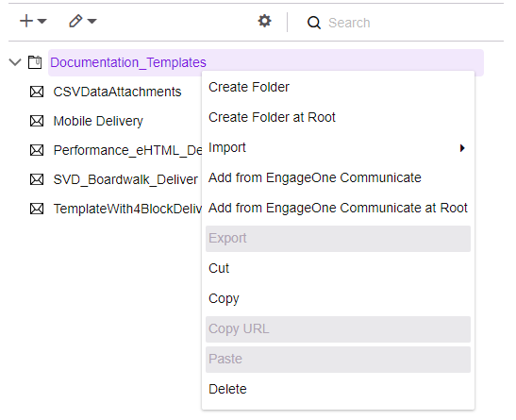The image size is (516, 420).
Task: Click the magnifier search icon
Action: 314,23
